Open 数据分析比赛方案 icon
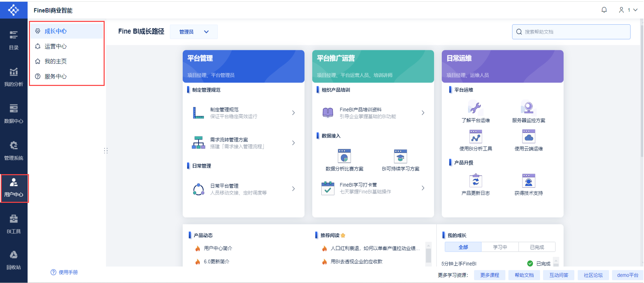644x283 pixels. (x=344, y=156)
